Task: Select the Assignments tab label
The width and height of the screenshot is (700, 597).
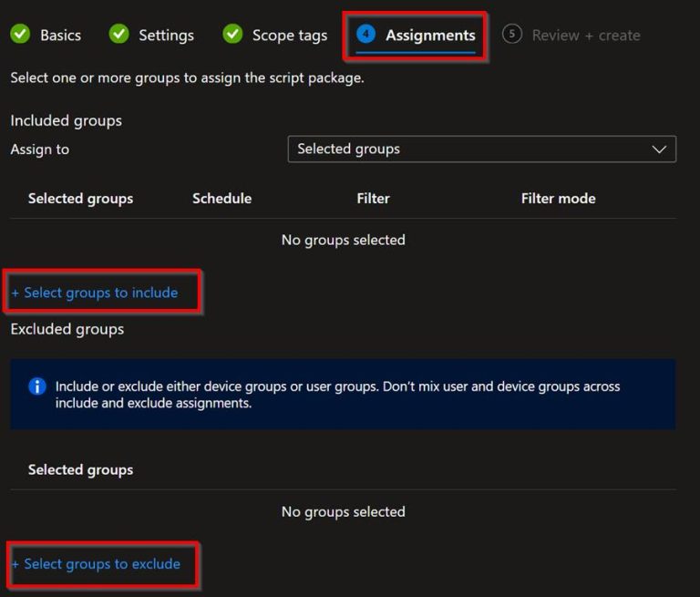Action: click(430, 36)
